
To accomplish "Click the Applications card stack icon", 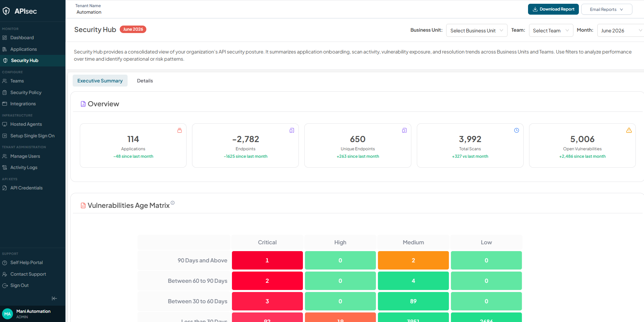I will coord(179,130).
